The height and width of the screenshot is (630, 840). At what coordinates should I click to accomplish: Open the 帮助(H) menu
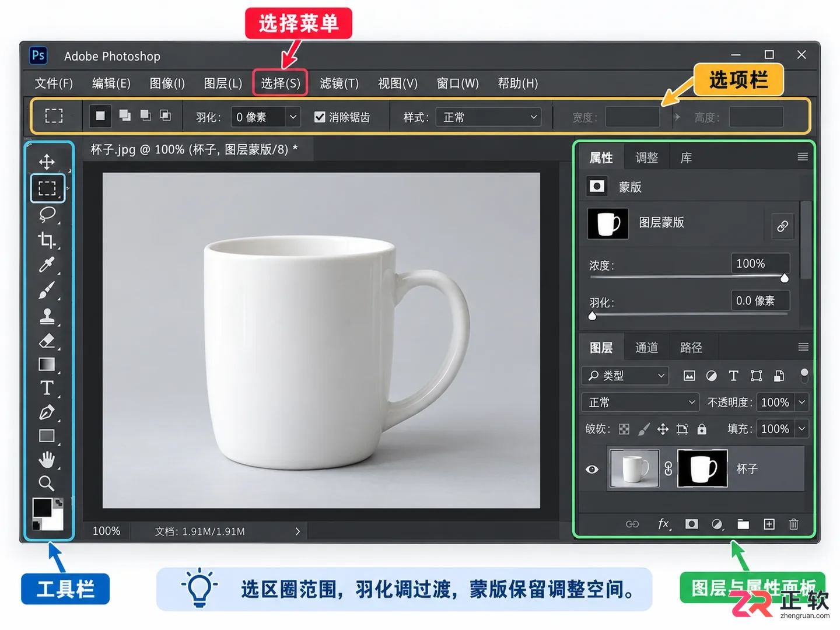(517, 83)
